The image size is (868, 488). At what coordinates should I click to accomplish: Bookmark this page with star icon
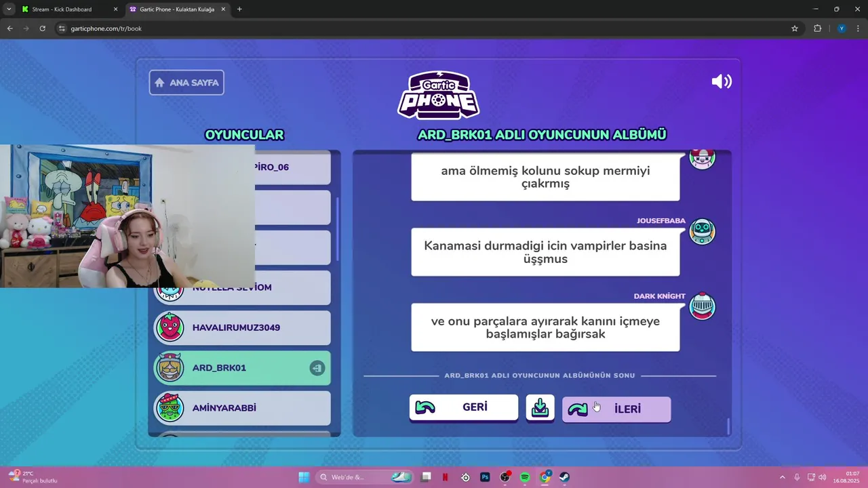(x=795, y=28)
